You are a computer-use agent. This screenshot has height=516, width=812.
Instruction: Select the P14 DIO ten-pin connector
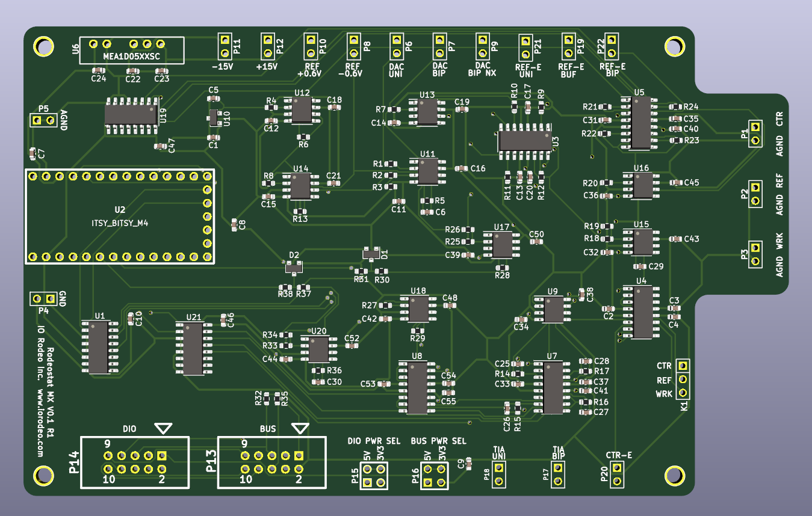coord(135,462)
